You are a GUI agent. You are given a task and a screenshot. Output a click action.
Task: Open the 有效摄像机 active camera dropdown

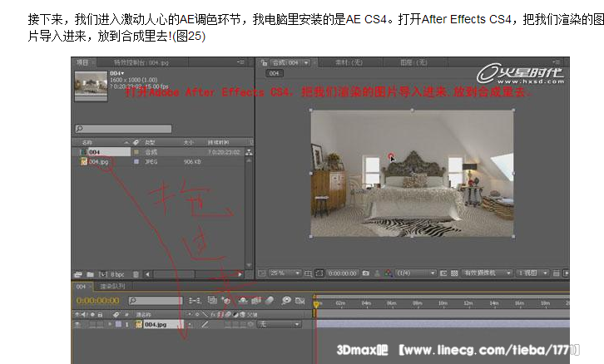click(487, 273)
